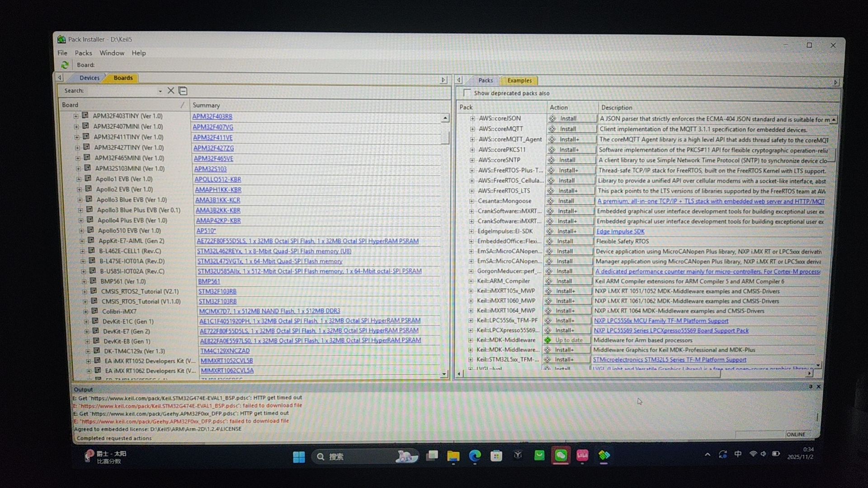Open WeChat from the taskbar
868x488 pixels.
click(561, 455)
